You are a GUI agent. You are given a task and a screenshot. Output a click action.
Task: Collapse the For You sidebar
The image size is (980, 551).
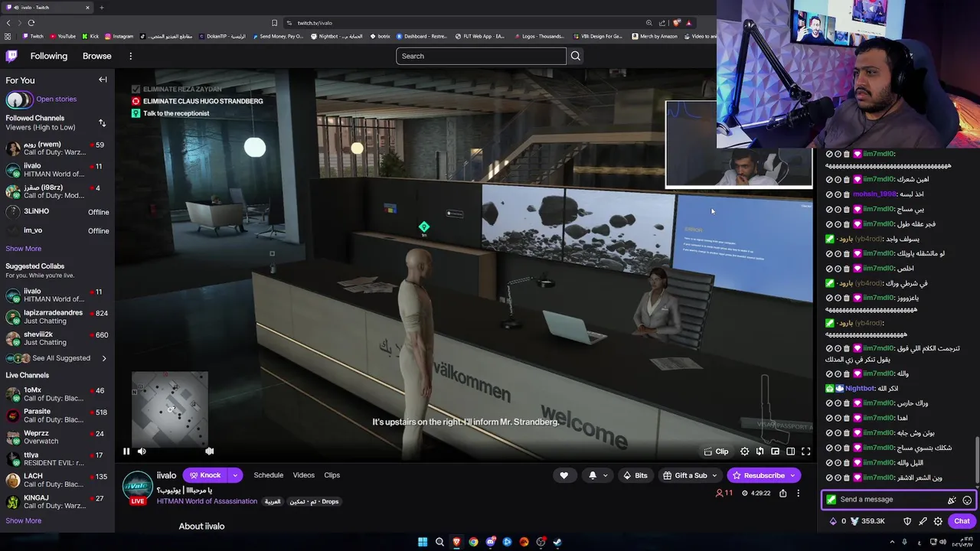(103, 80)
